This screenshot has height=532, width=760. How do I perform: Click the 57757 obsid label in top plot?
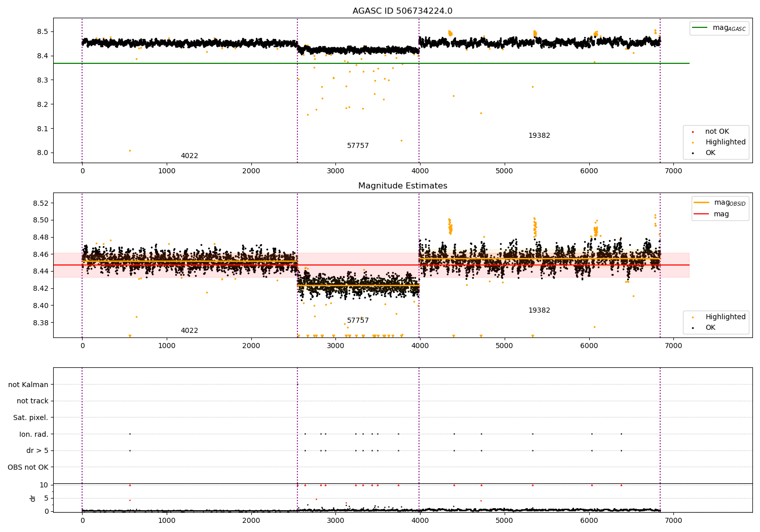[358, 146]
